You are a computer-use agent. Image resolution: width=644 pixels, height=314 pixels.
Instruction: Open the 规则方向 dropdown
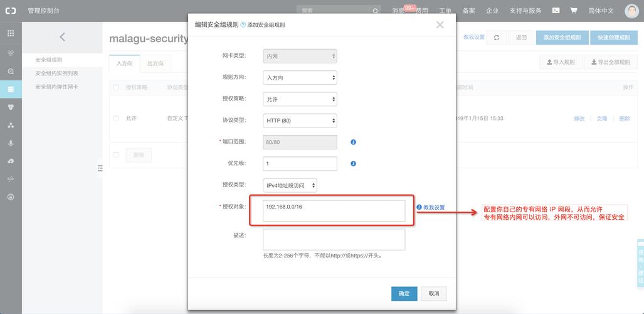tap(300, 78)
